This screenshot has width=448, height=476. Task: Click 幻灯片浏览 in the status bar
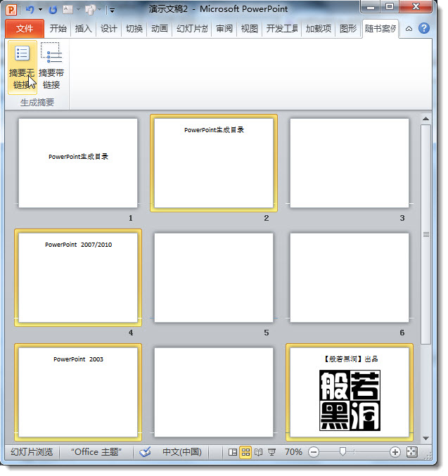click(x=32, y=452)
